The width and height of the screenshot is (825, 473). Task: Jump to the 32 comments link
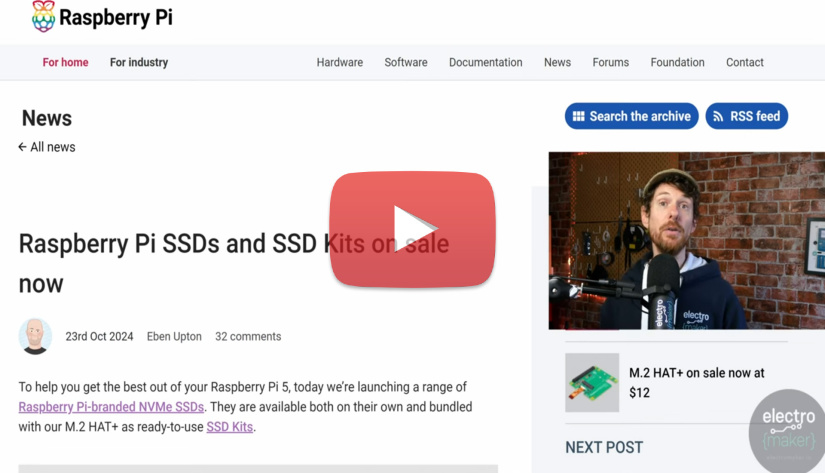[x=248, y=336]
